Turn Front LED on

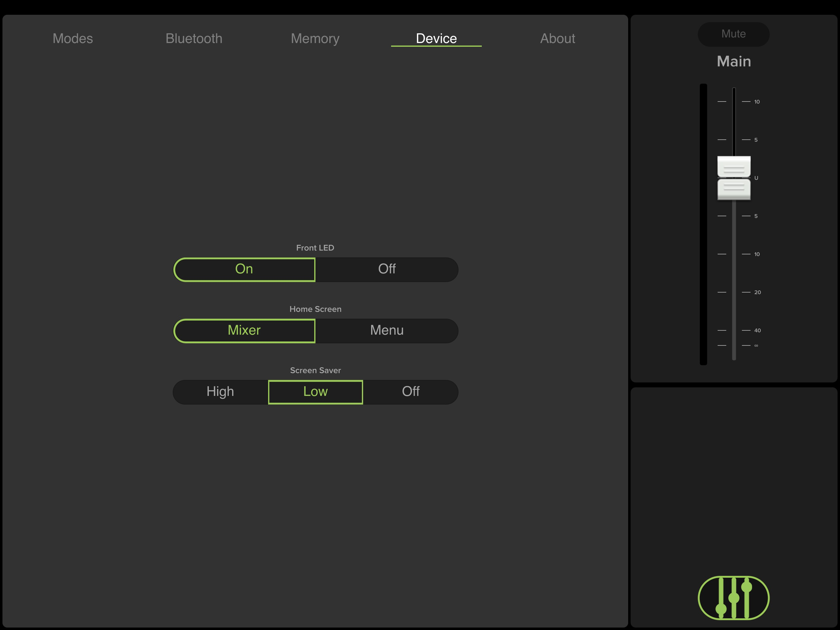click(244, 269)
